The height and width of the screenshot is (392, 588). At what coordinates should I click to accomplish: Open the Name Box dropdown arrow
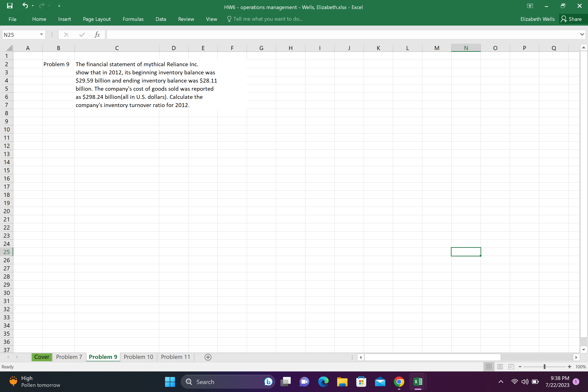41,35
